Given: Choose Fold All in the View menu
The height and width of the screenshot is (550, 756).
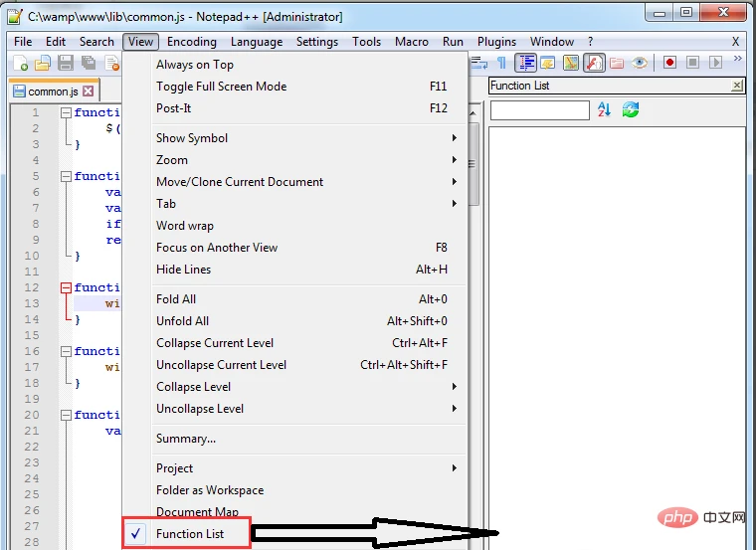Looking at the screenshot, I should click(176, 299).
